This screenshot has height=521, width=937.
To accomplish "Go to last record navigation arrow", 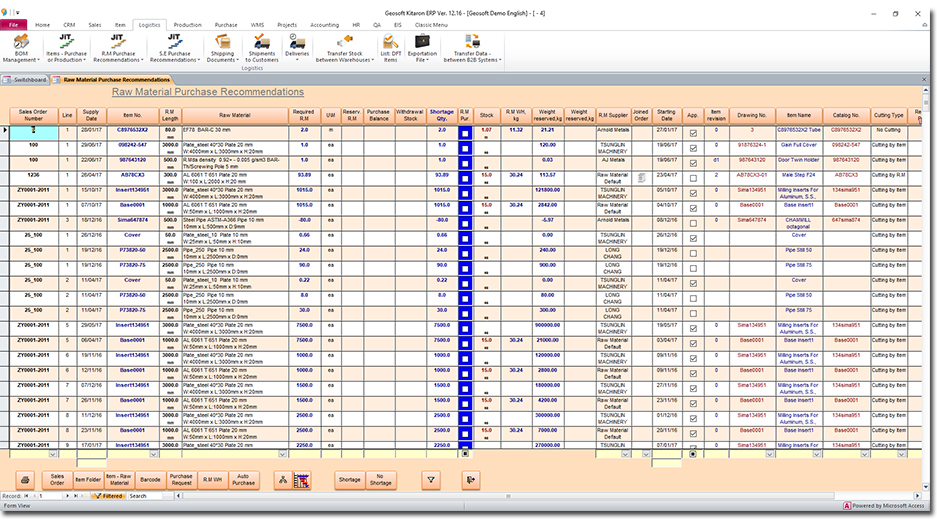I will tap(75, 496).
